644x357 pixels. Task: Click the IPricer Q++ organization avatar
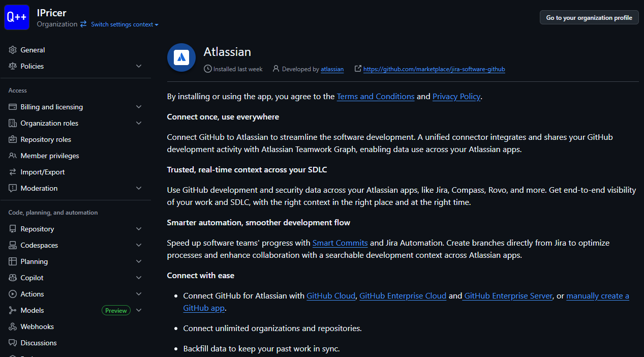[x=17, y=17]
